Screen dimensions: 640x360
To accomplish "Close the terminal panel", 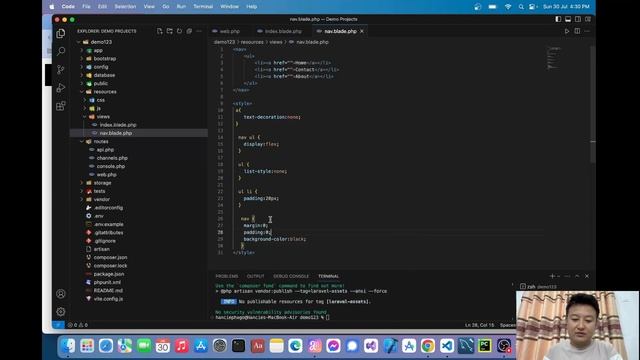I will (x=587, y=276).
